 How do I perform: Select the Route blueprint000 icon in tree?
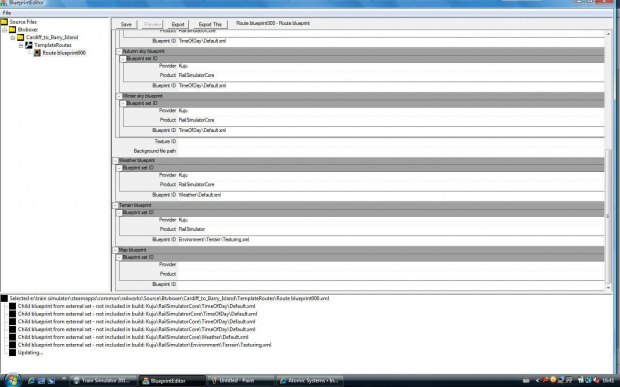[37, 53]
